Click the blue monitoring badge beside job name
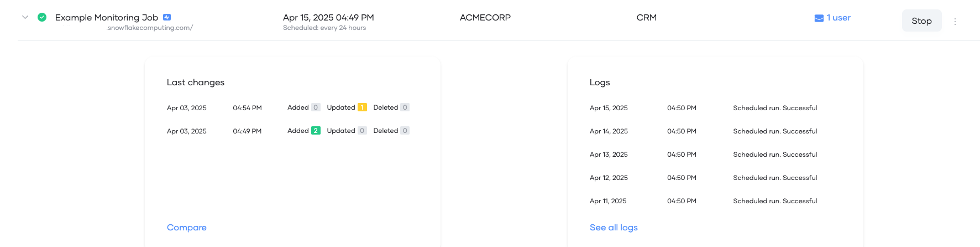This screenshot has width=980, height=247. click(x=167, y=17)
